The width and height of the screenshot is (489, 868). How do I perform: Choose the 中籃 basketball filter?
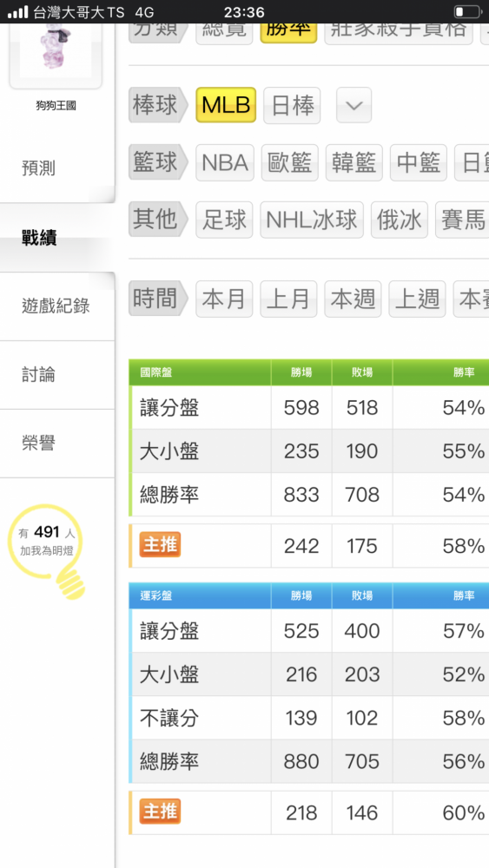tap(418, 163)
